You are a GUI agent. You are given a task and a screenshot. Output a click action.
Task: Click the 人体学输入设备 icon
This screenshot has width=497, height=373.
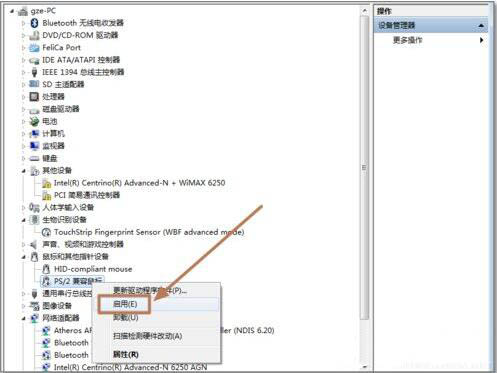pyautogui.click(x=34, y=207)
